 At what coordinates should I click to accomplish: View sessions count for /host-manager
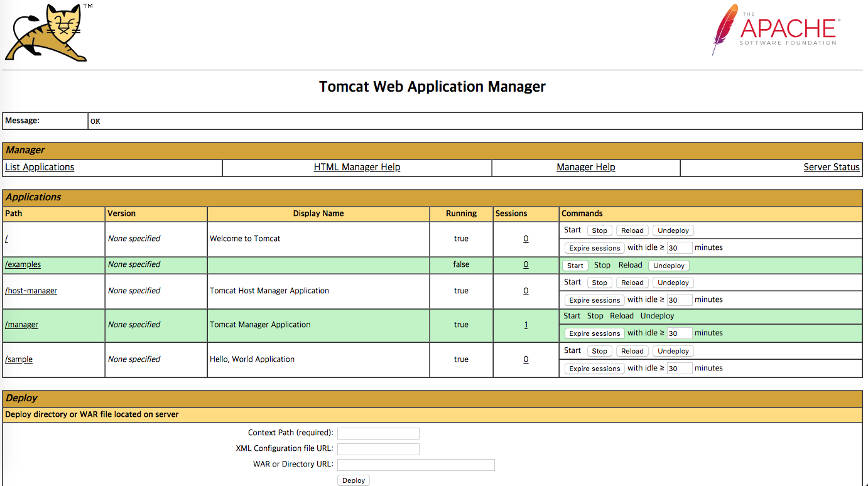coord(526,291)
